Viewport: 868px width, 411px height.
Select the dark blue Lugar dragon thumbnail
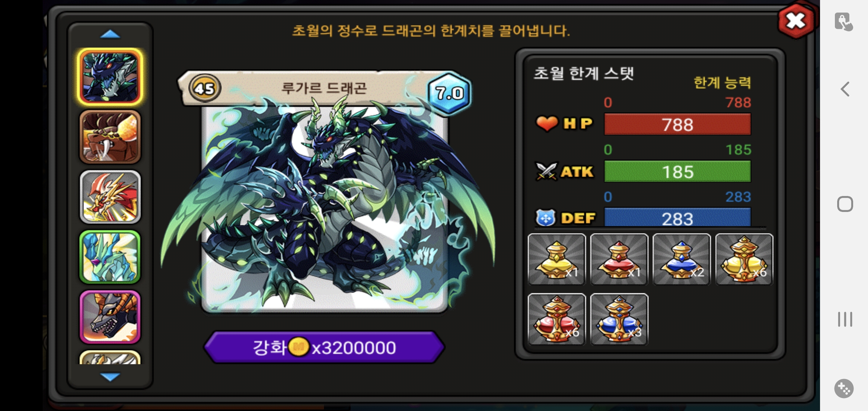pyautogui.click(x=110, y=77)
